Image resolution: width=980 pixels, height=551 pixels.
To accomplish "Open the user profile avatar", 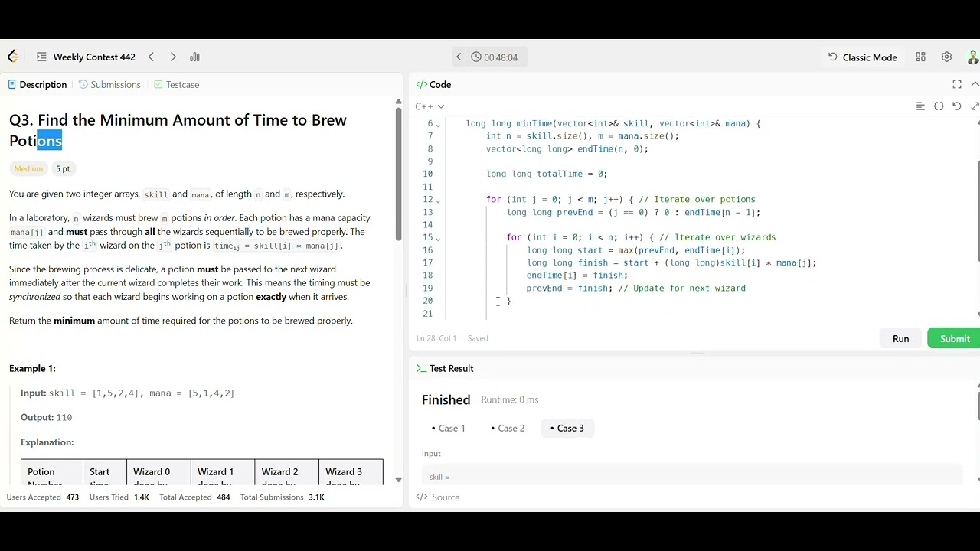I will click(973, 57).
